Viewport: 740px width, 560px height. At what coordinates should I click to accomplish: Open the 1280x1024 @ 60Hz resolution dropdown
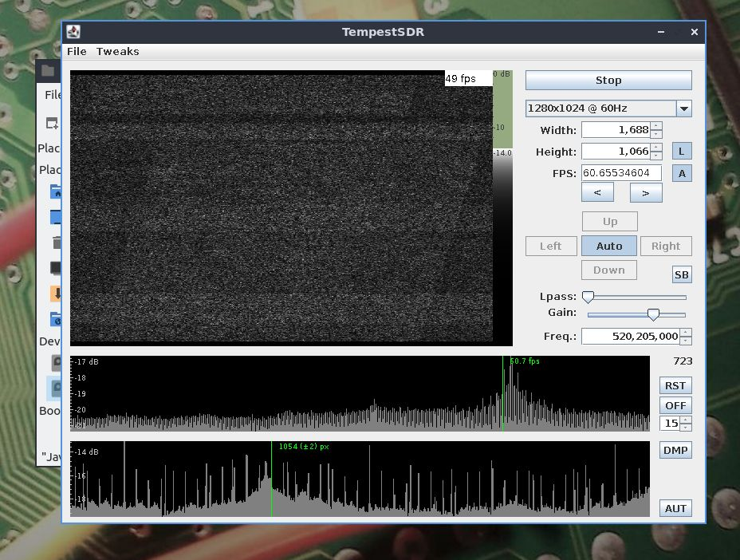coord(683,108)
